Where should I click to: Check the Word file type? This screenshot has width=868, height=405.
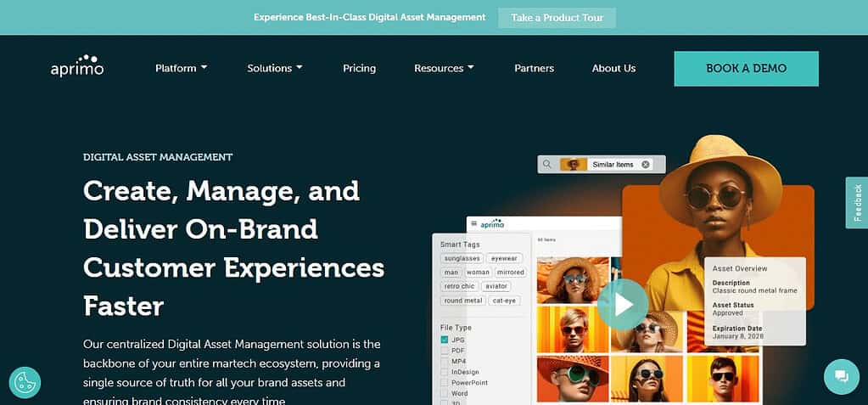point(445,393)
